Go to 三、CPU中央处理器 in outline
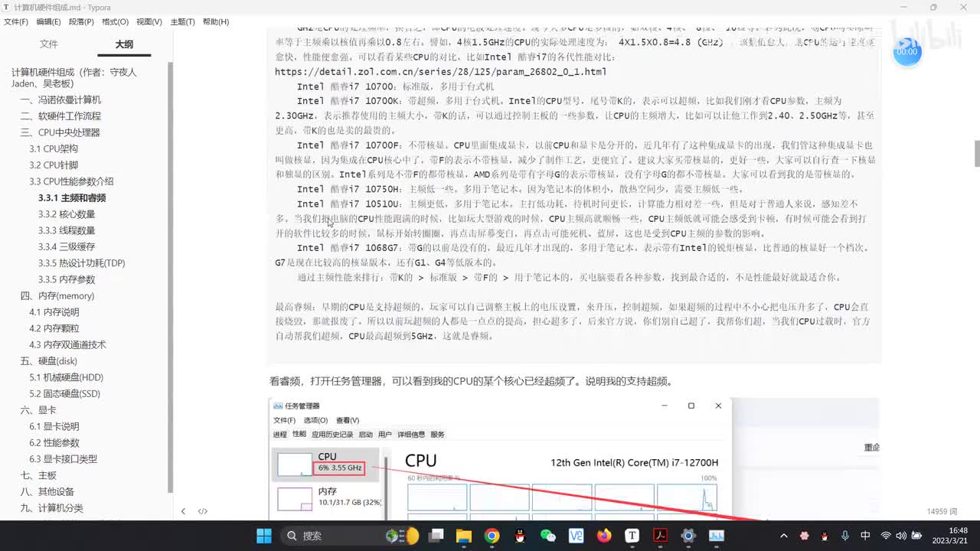This screenshot has width=980, height=551. point(60,132)
